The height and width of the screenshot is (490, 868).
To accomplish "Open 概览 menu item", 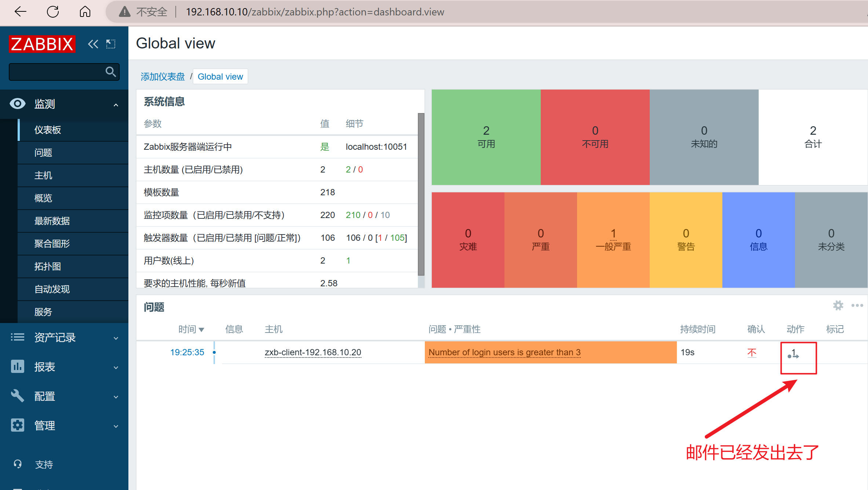I will [x=73, y=198].
